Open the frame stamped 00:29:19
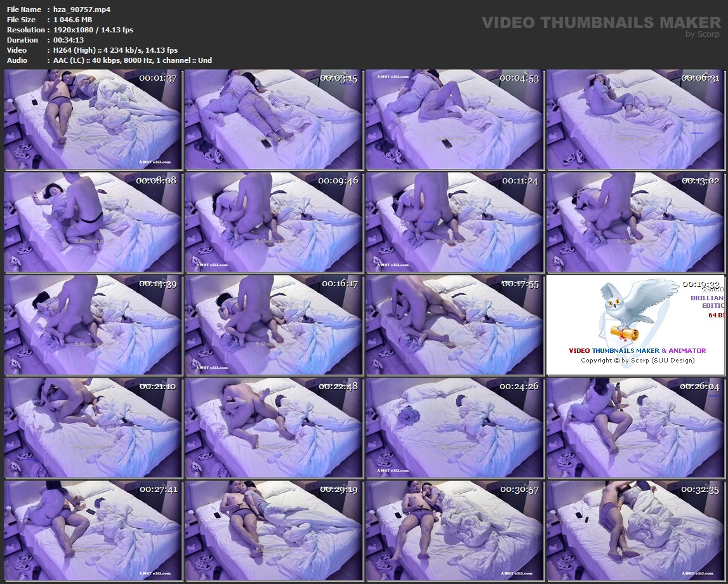This screenshot has width=728, height=584. [x=274, y=531]
